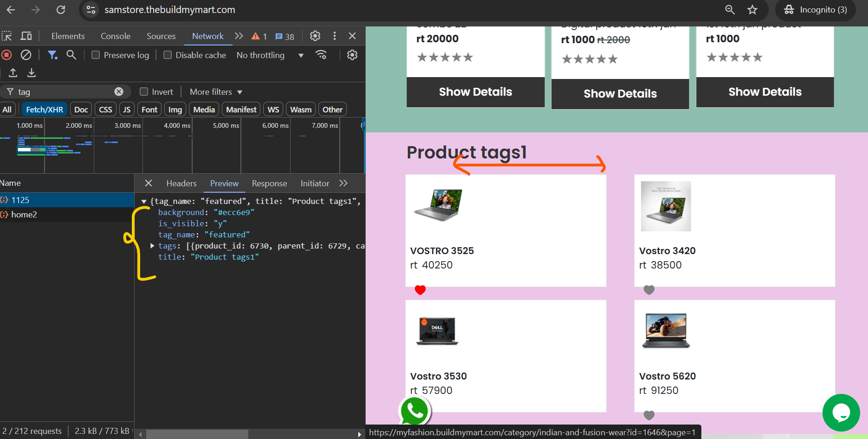Image resolution: width=868 pixels, height=439 pixels.
Task: Reload the page
Action: click(x=61, y=10)
